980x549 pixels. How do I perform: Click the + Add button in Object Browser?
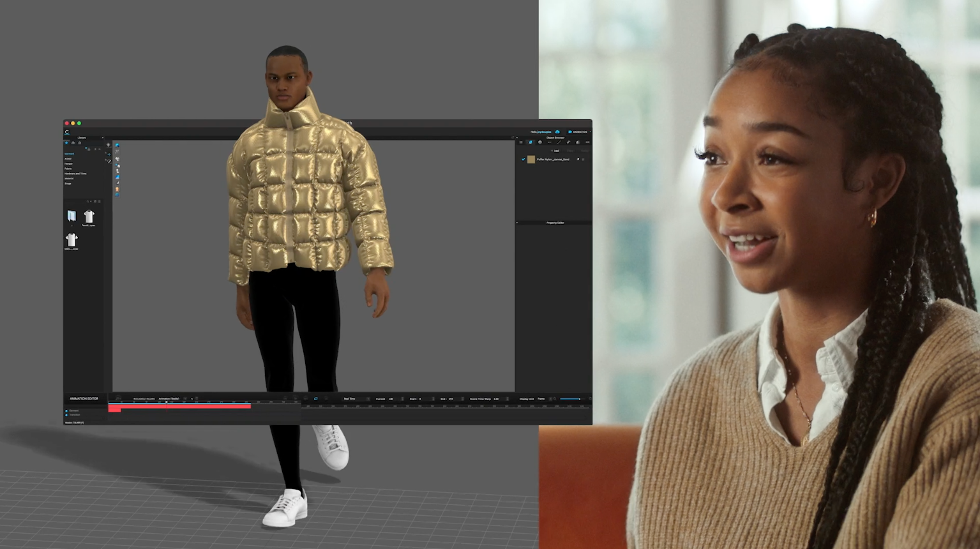tap(555, 151)
